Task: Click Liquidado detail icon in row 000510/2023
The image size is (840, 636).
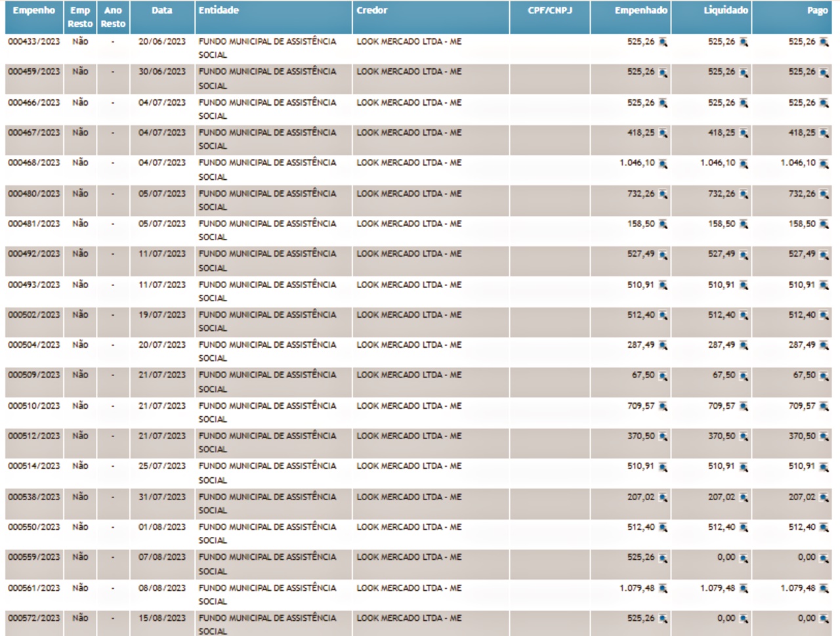Action: (744, 407)
